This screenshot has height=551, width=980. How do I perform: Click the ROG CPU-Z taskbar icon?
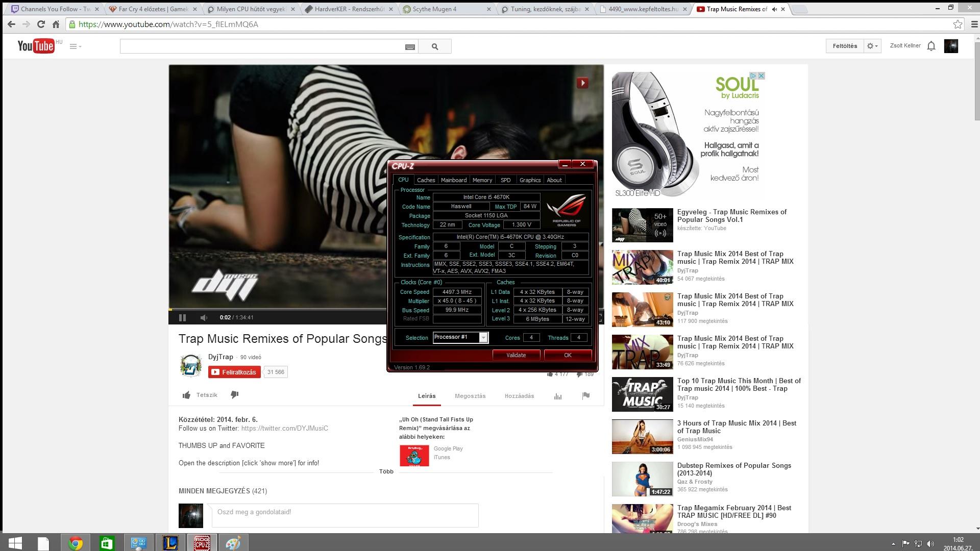202,542
